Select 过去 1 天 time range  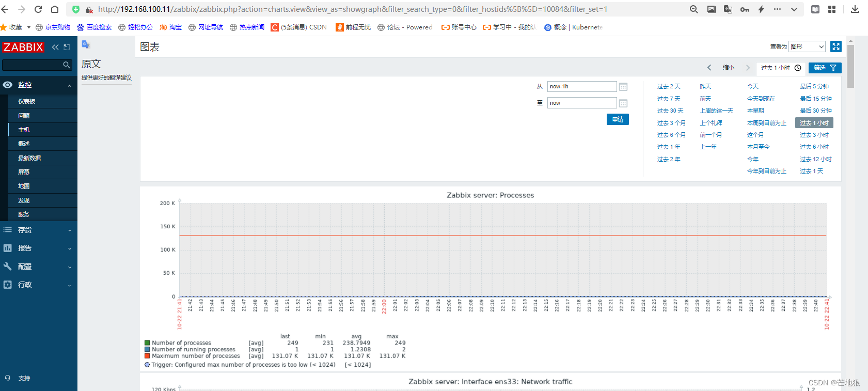812,171
